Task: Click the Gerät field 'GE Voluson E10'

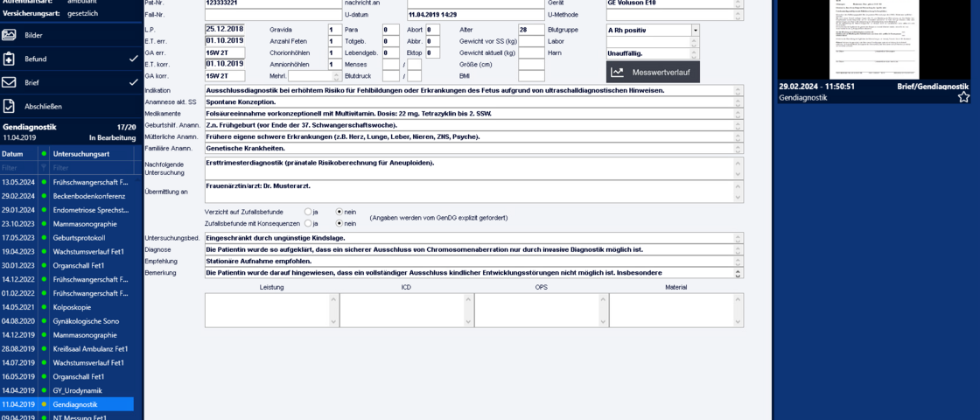Action: (x=675, y=3)
